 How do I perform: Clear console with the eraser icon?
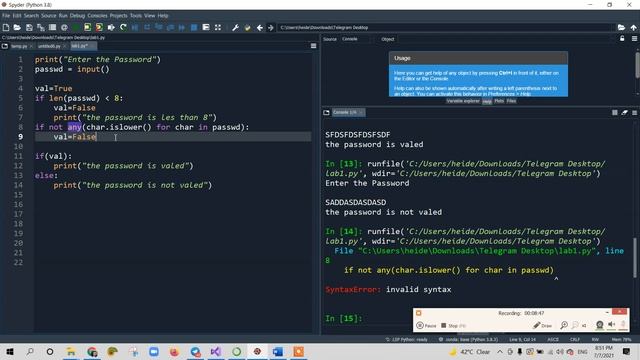(624, 112)
